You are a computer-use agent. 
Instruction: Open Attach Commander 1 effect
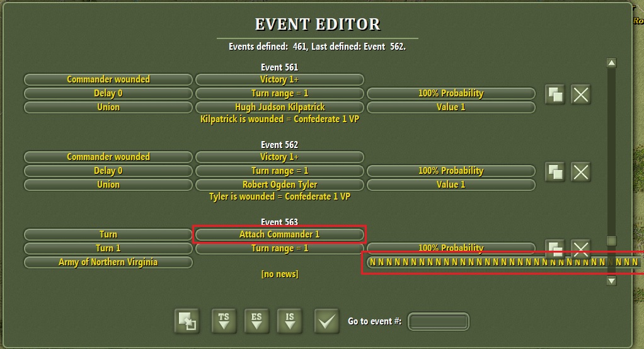coord(279,234)
